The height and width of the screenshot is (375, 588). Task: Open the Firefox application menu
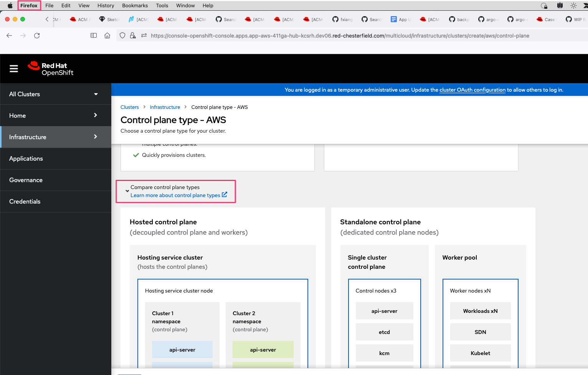tap(29, 5)
